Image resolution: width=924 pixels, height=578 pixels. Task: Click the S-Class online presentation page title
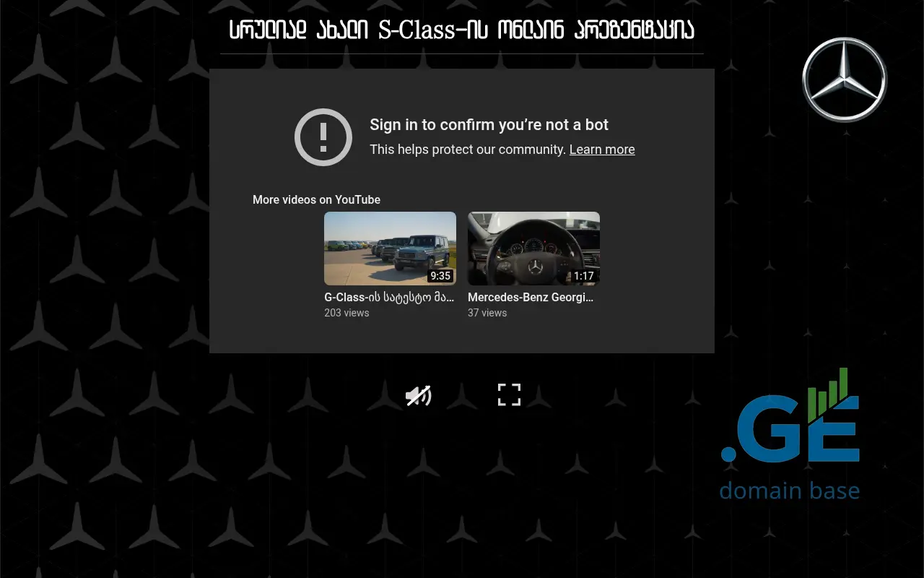[462, 30]
